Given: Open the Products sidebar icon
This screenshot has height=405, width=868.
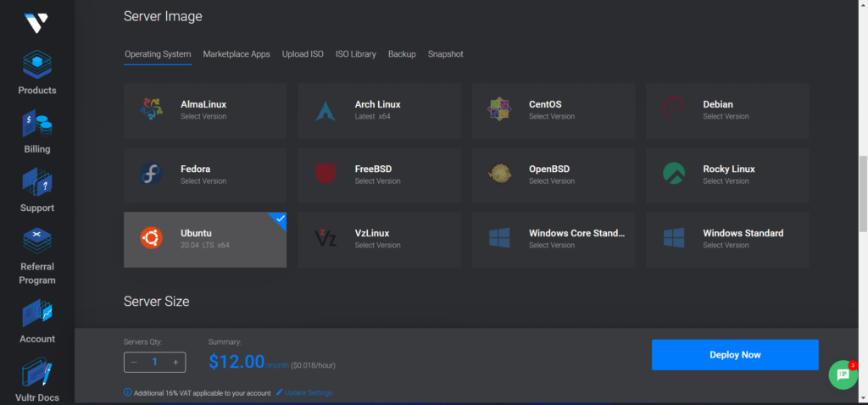Looking at the screenshot, I should [37, 64].
